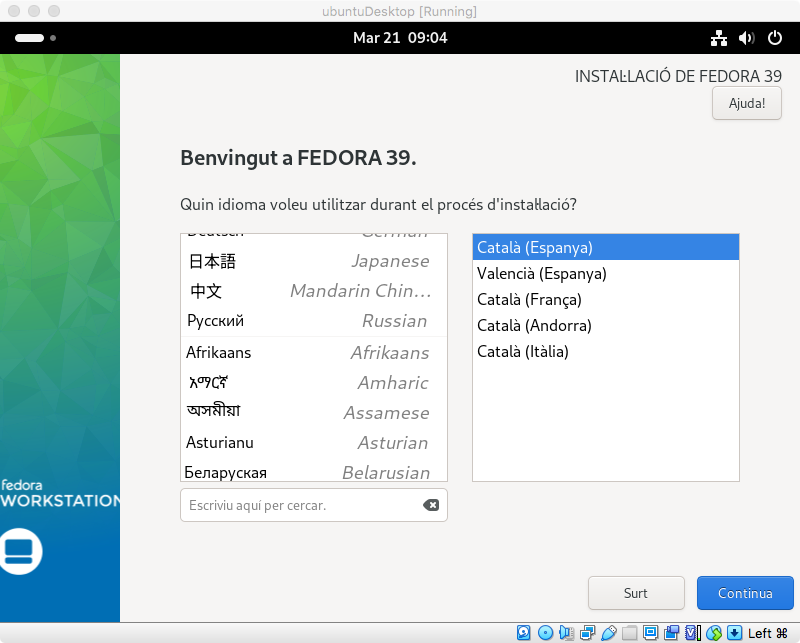Click VirtualBox recording icon
Screen dimensions: 800x643
(671, 633)
